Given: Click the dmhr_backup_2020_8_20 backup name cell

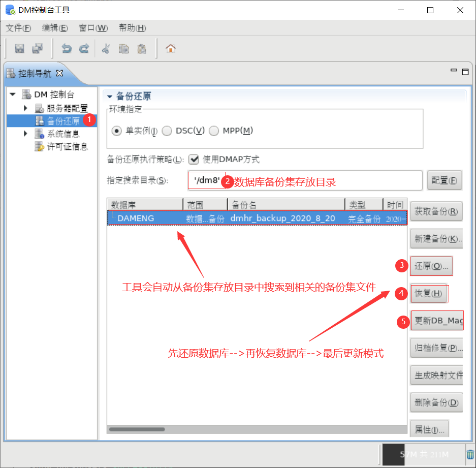Looking at the screenshot, I should pos(282,219).
